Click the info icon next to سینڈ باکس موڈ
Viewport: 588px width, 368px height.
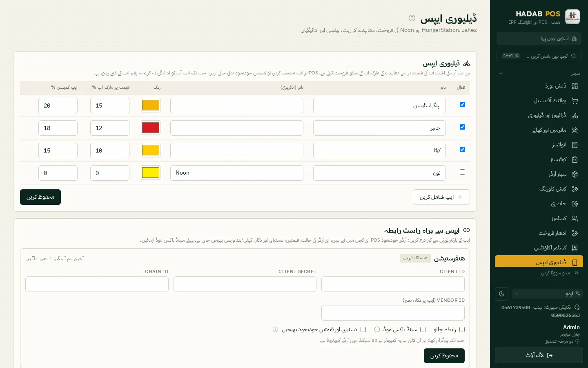377,329
